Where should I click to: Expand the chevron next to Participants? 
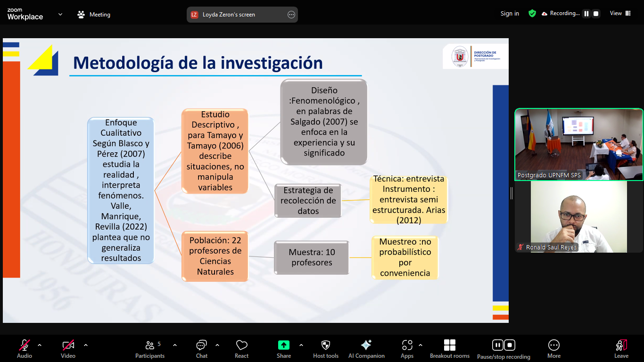pyautogui.click(x=175, y=345)
